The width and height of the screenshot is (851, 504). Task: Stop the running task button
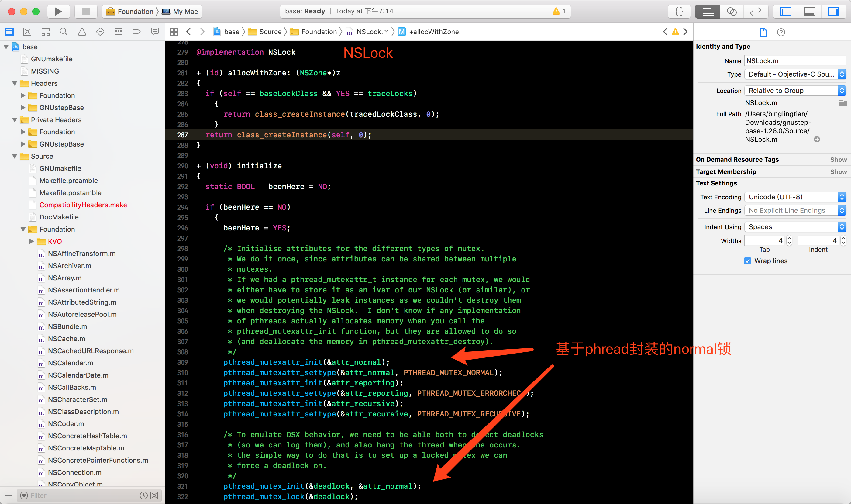coord(86,12)
